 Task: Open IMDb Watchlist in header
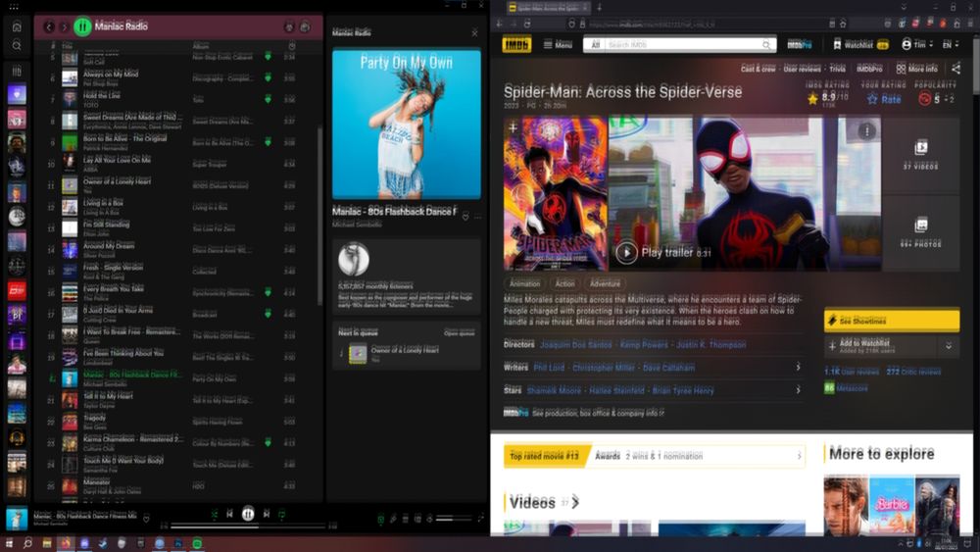(860, 45)
